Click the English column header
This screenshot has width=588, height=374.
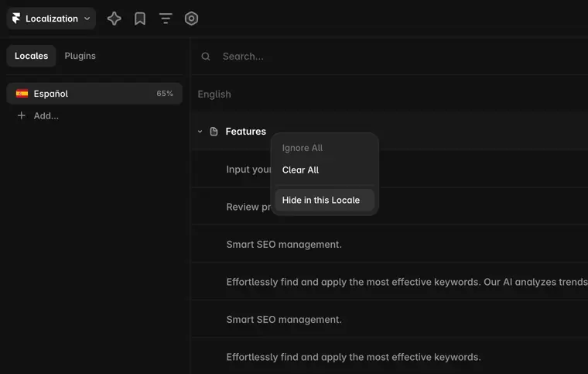(x=214, y=94)
